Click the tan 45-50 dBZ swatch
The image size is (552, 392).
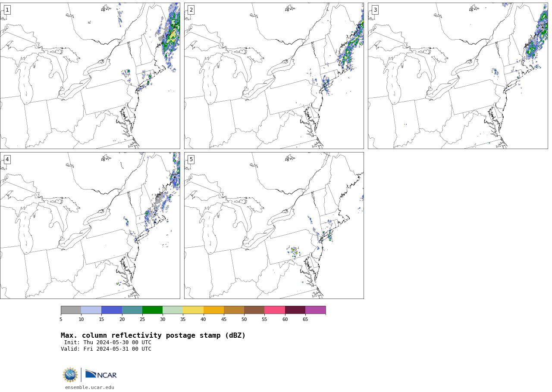pyautogui.click(x=234, y=310)
